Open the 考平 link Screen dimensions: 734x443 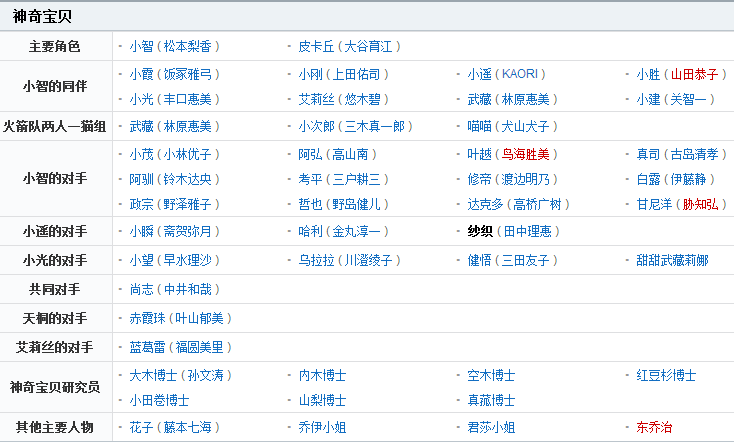tap(310, 179)
